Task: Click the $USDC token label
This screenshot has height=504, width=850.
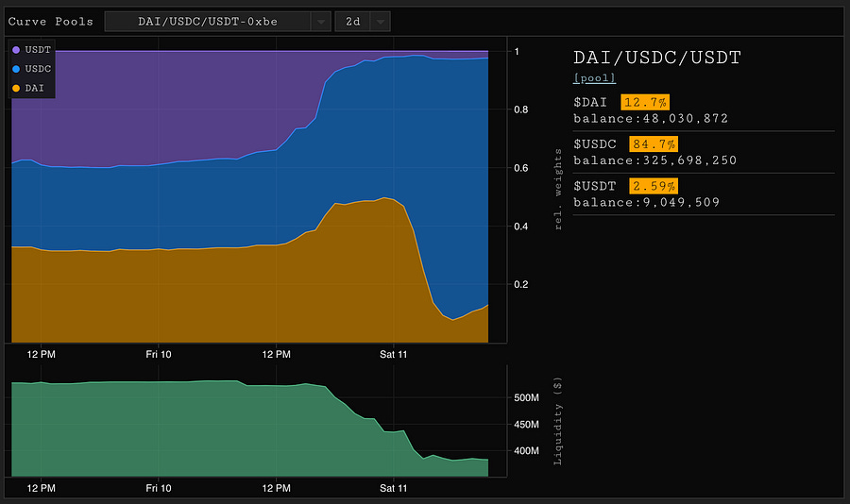Action: coord(595,144)
